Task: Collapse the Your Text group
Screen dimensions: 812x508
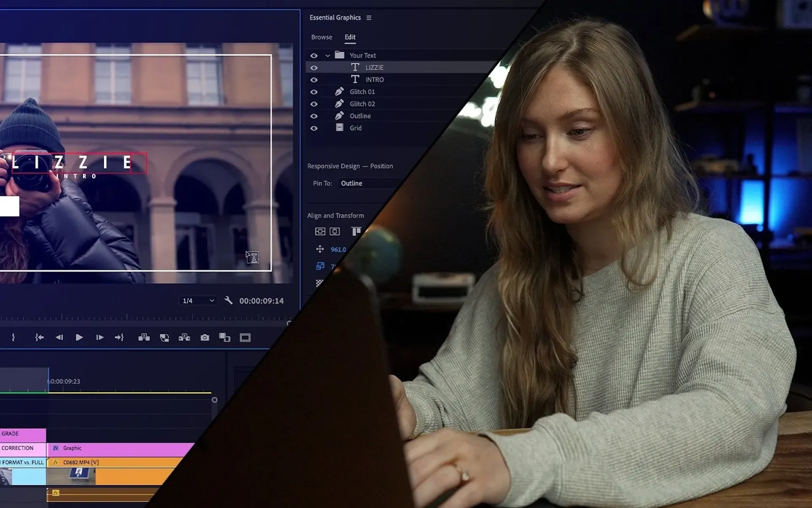Action: click(x=328, y=55)
